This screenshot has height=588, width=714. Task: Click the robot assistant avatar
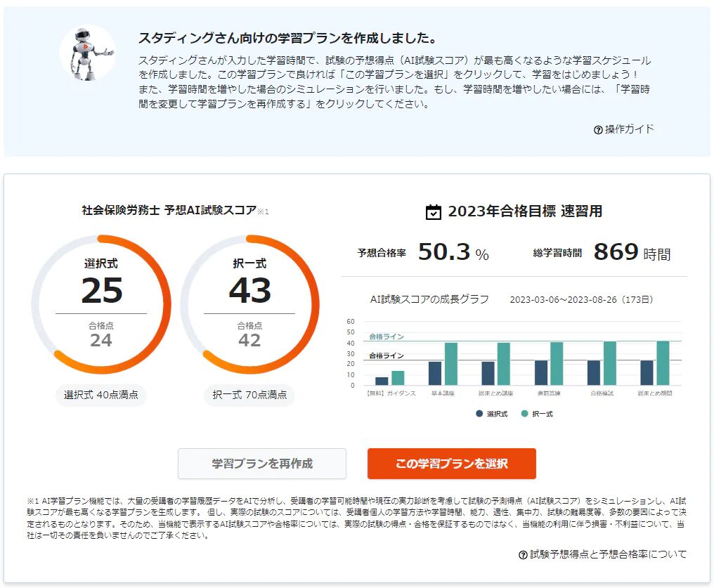87,53
